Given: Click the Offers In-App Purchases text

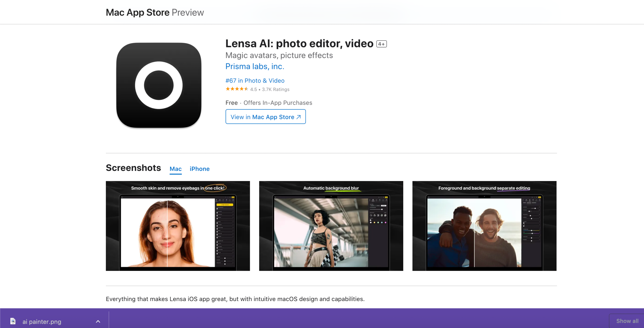Looking at the screenshot, I should click(x=278, y=103).
